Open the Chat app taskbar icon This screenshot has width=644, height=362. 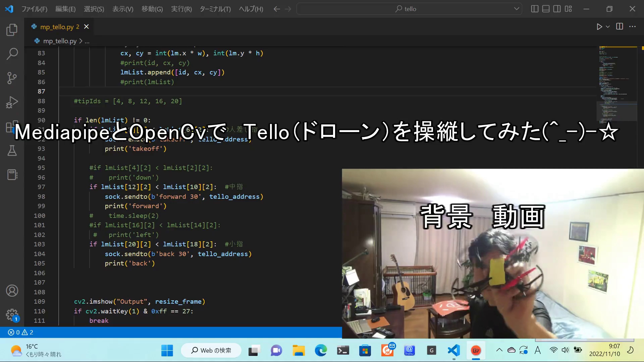click(276, 351)
